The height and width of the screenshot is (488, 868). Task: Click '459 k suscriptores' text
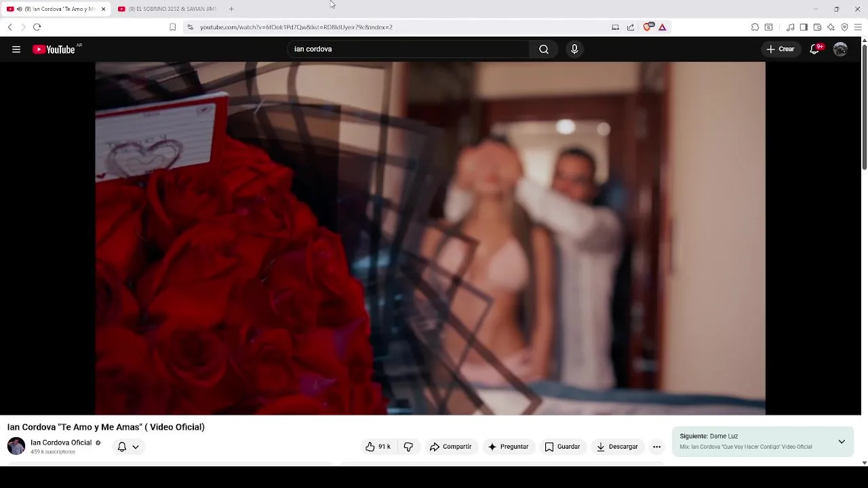point(53,452)
